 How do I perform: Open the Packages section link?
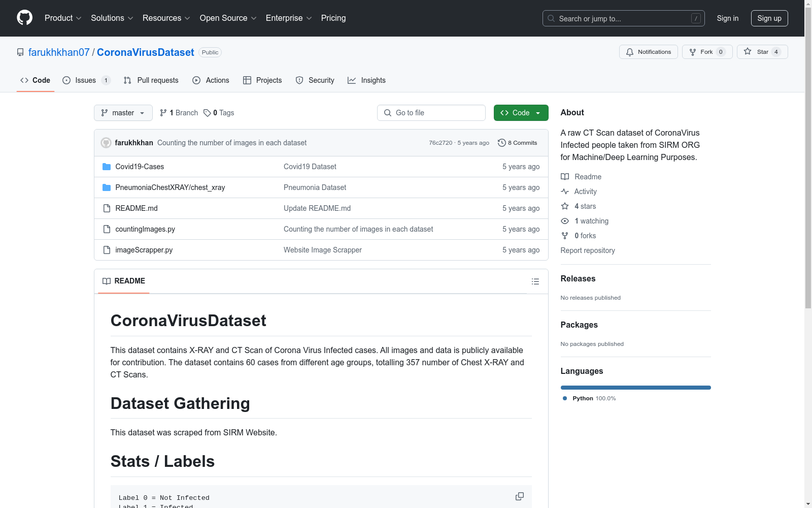coord(579,325)
